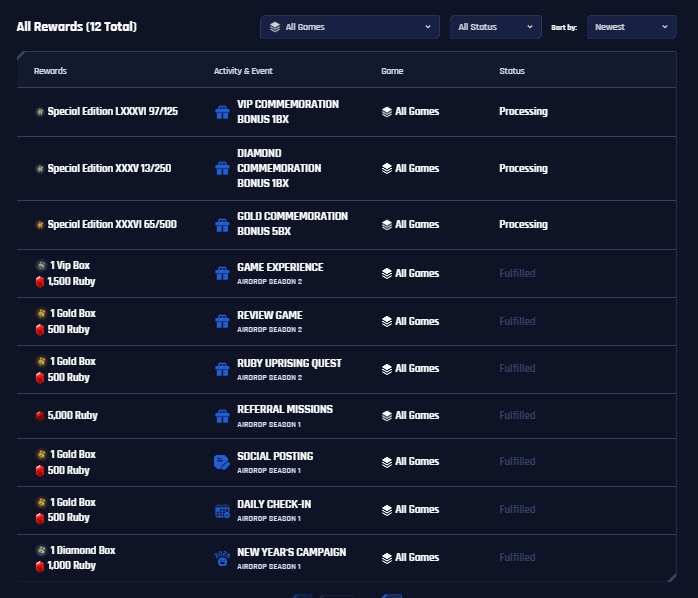Click games layers icon in Diamond Commemoration row
The width and height of the screenshot is (698, 598).
(387, 168)
